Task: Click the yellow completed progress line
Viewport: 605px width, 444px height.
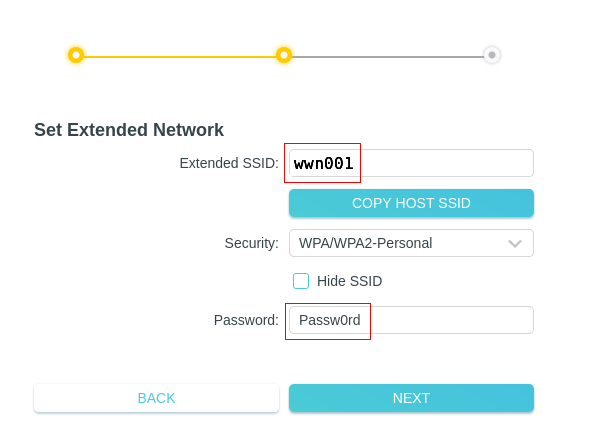Action: (180, 57)
